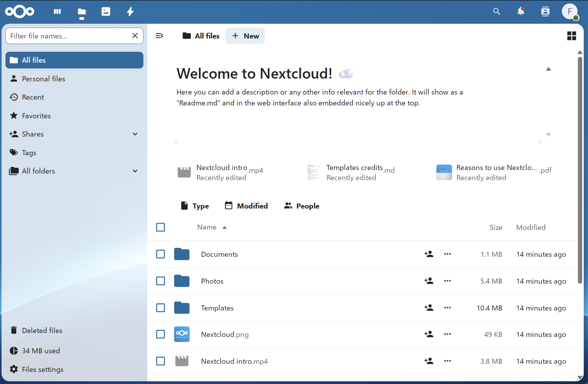This screenshot has width=588, height=384.
Task: Select all files with the header checkbox
Action: pos(161,227)
